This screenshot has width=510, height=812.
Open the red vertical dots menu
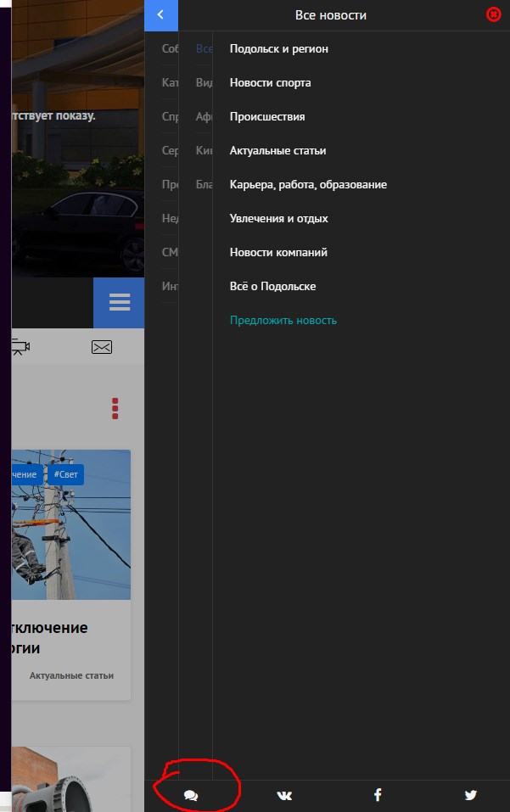[x=115, y=408]
